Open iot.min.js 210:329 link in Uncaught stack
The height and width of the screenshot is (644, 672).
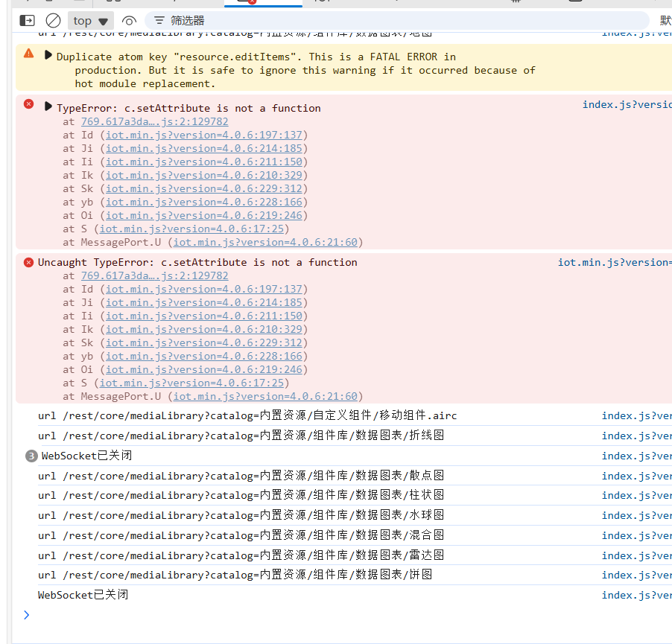point(204,330)
